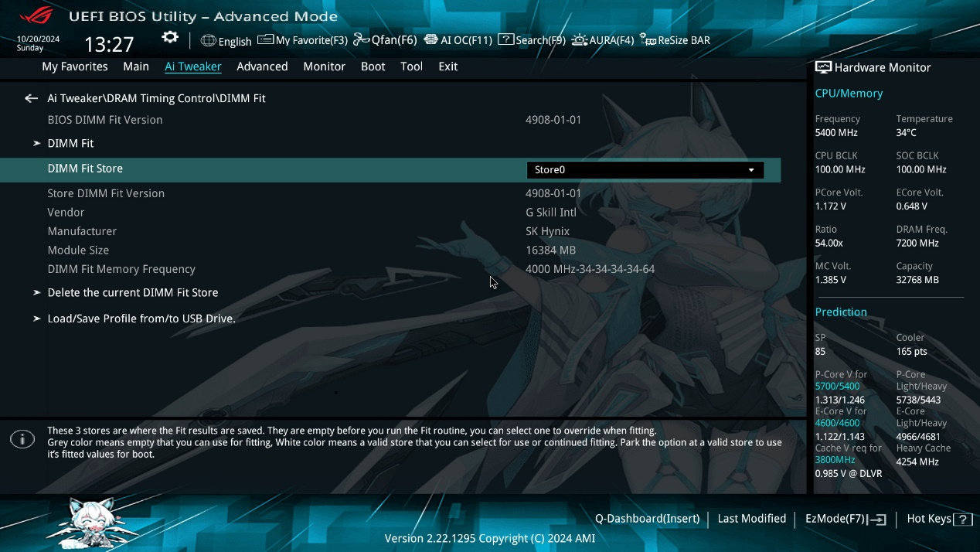
Task: Select the DIMM Fit Store row label
Action: click(85, 169)
